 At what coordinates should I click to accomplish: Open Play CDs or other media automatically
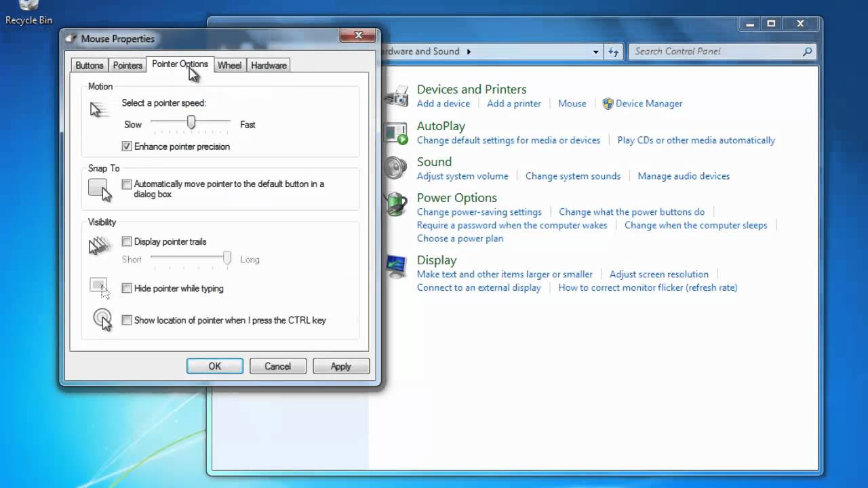[696, 140]
